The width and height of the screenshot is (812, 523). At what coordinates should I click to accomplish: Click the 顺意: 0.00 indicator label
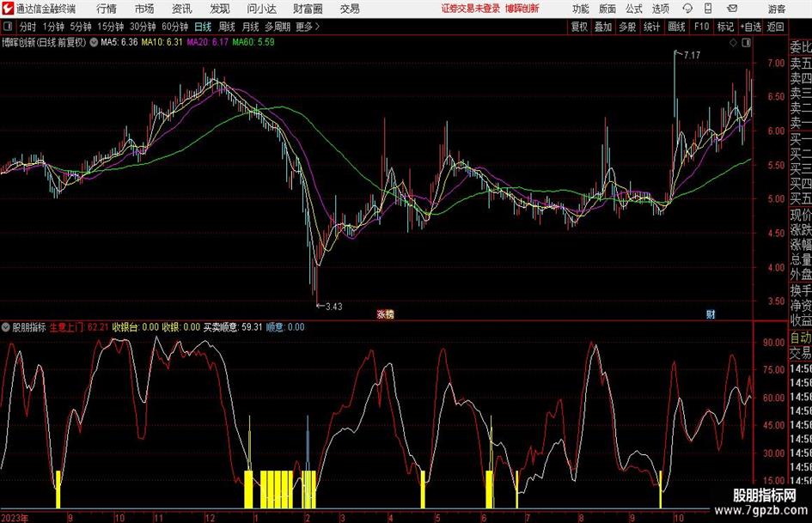point(285,326)
